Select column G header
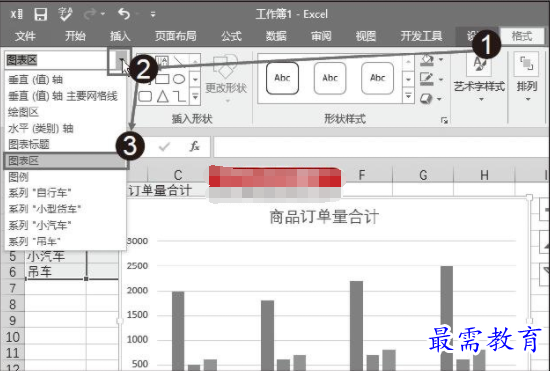Viewport: 550px width, 371px height. pyautogui.click(x=423, y=175)
